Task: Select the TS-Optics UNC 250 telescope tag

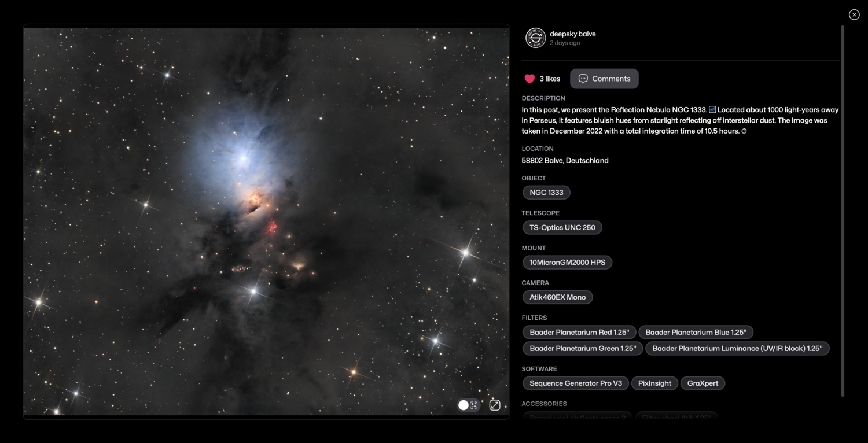Action: [x=562, y=227]
